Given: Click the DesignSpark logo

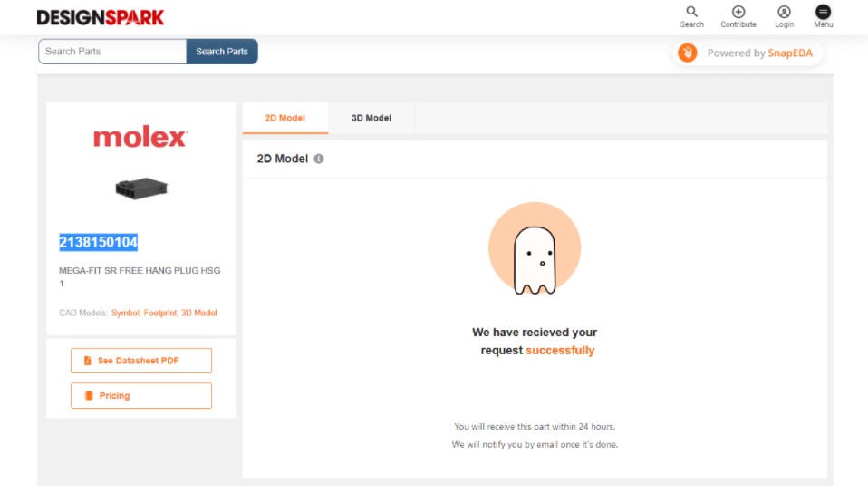Looking at the screenshot, I should 101,18.
